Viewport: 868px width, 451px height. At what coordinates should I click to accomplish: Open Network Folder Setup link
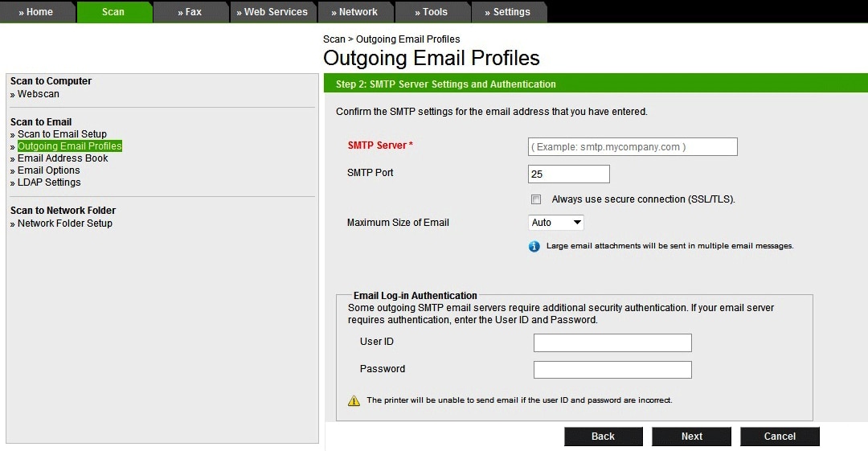coord(65,223)
